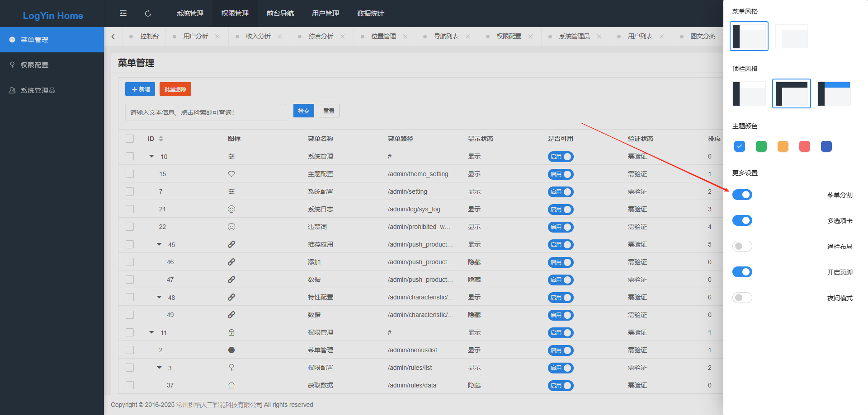Screen dimensions: 868x415
Task: Click the link icon in 推荐应用 row
Action: pos(231,244)
